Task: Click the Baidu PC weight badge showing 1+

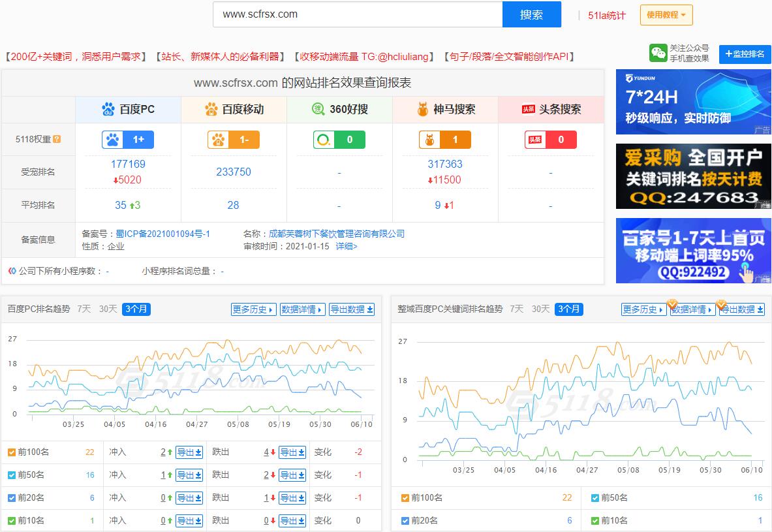Action: coord(127,139)
